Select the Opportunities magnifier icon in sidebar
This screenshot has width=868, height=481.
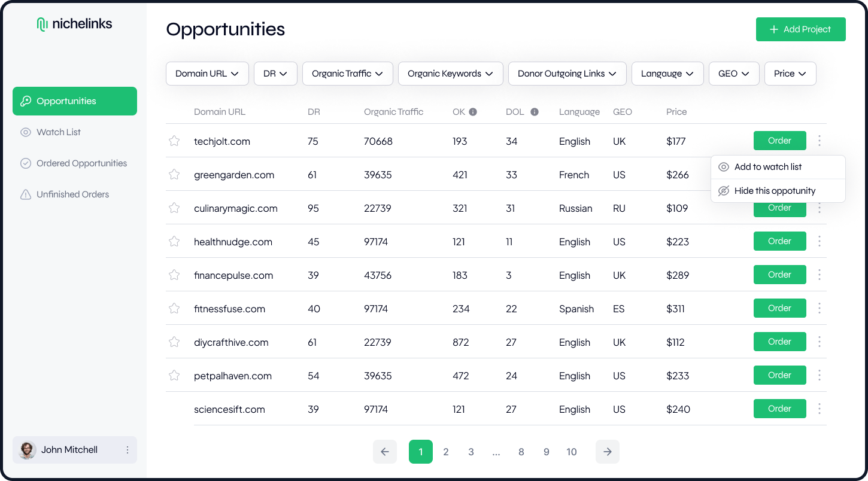(x=25, y=101)
